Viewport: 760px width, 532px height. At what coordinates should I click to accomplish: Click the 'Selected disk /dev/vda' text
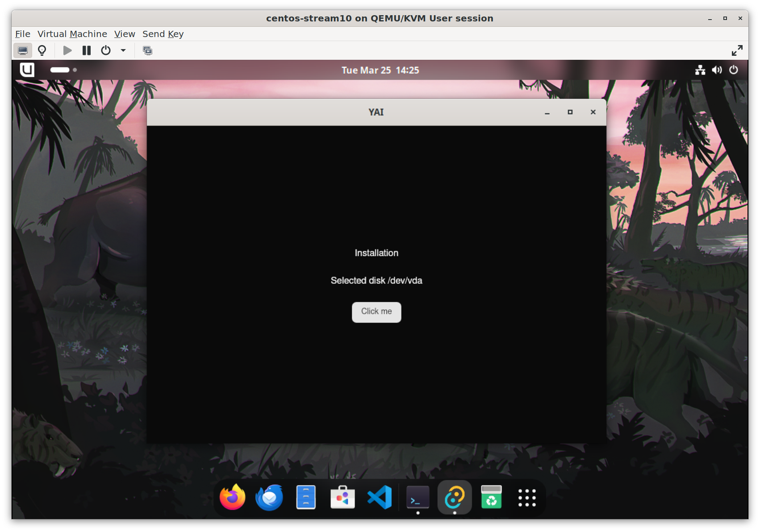click(376, 281)
